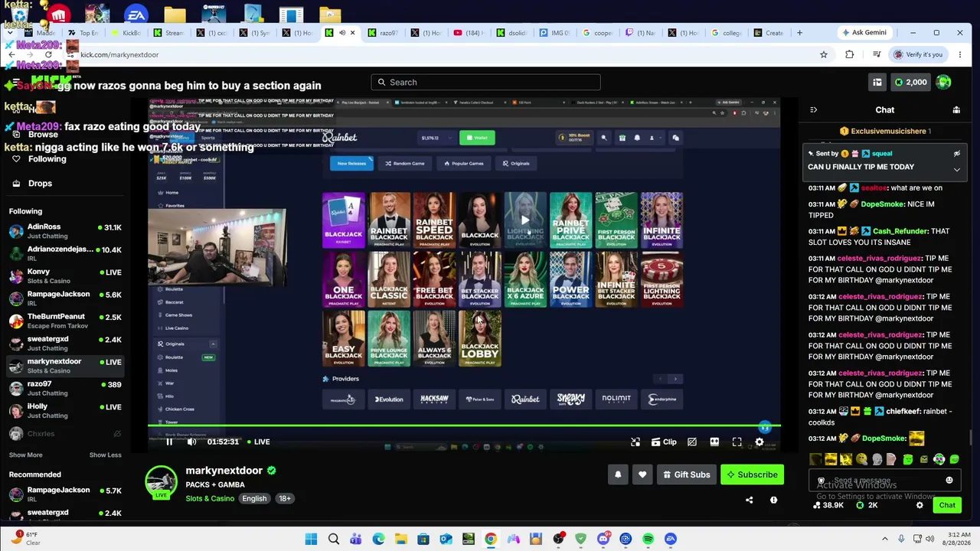Image resolution: width=980 pixels, height=551 pixels.
Task: Open the 2,000 KICKs balance
Action: point(910,82)
